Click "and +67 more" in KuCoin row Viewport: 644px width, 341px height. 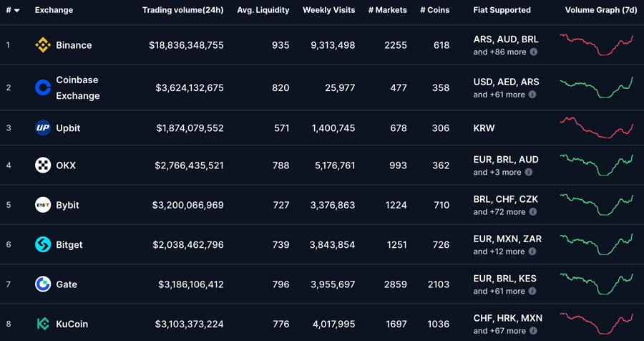tap(499, 331)
